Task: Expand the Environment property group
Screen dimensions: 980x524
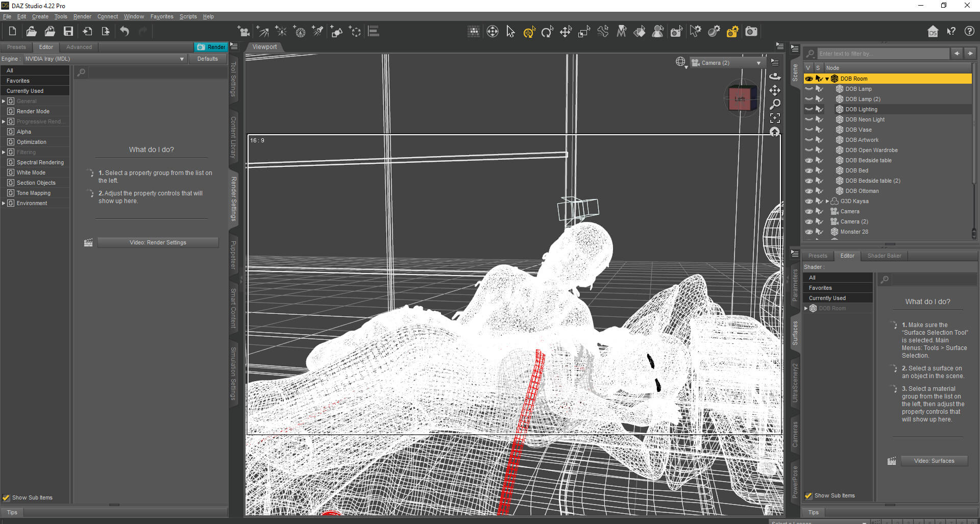Action: tap(4, 203)
